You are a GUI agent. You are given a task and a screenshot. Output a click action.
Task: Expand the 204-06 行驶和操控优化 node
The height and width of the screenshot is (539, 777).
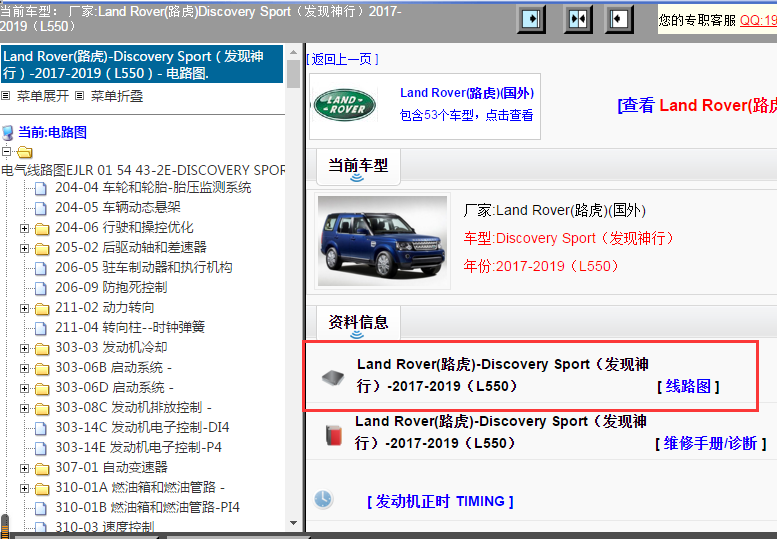coord(24,228)
